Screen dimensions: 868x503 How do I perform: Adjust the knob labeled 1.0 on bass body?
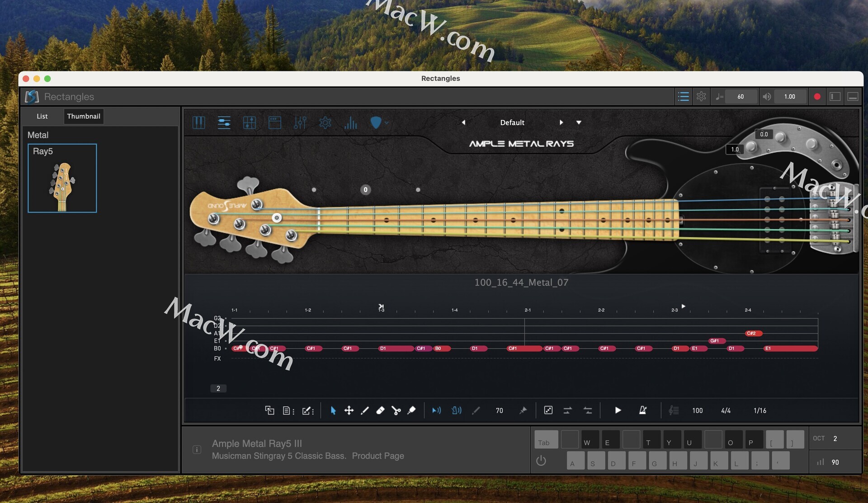(751, 146)
